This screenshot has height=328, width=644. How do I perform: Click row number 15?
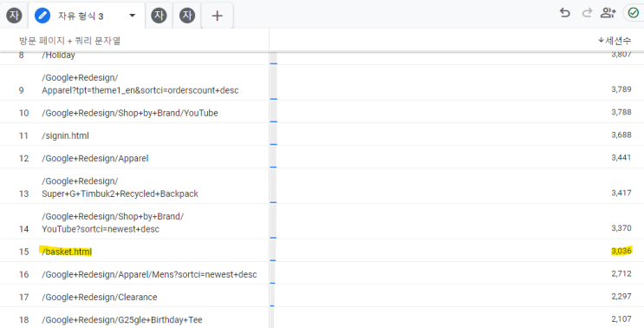[23, 252]
